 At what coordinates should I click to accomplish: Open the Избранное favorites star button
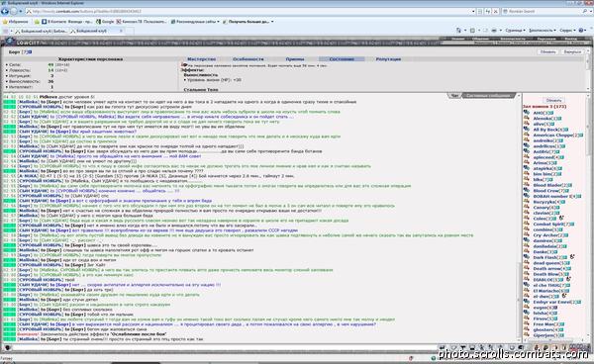15,22
